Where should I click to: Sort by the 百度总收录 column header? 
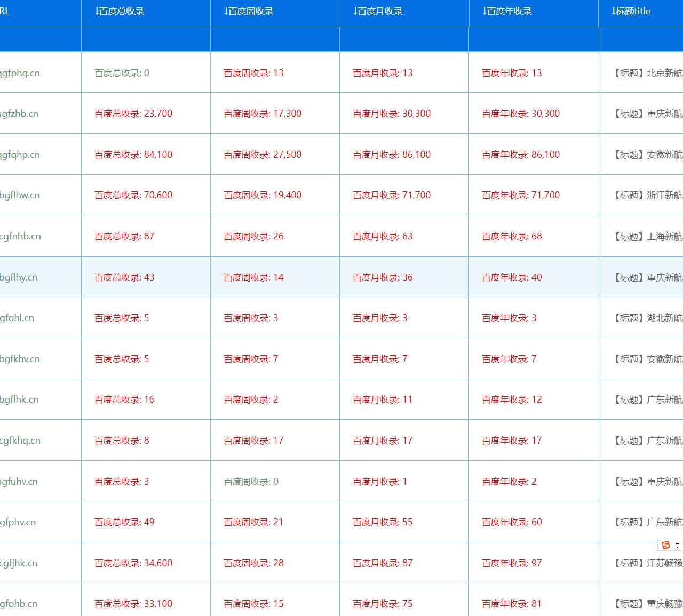click(120, 11)
